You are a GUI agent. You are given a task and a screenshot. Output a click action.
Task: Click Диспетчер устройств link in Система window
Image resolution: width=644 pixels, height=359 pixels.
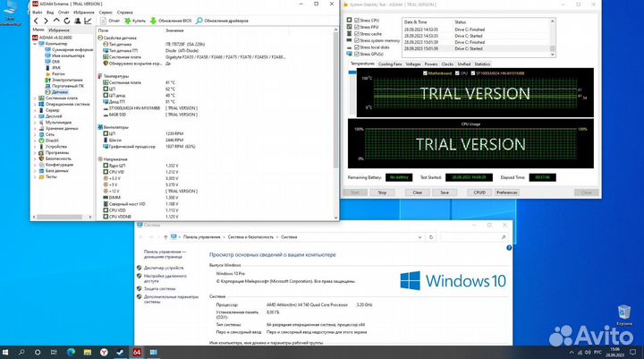164,268
